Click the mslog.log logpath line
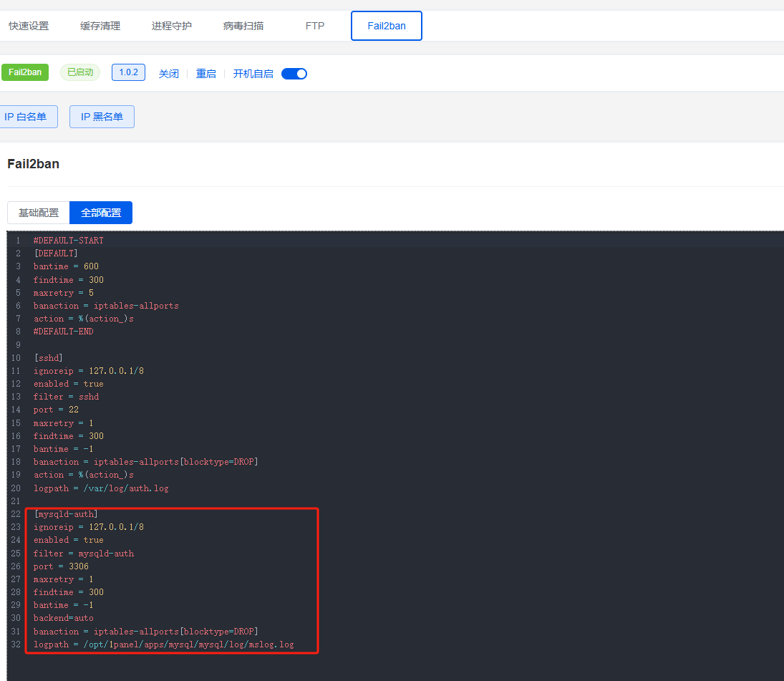 tap(163, 645)
